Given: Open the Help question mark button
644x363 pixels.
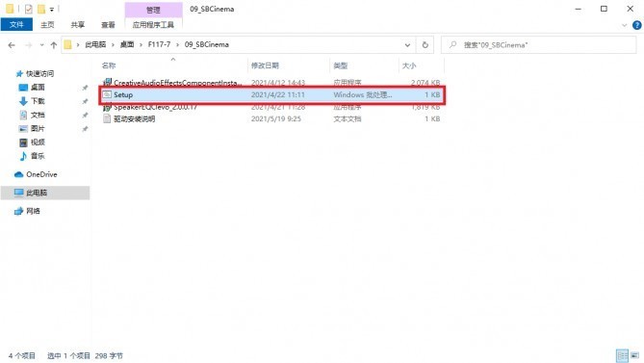Looking at the screenshot, I should (637, 25).
